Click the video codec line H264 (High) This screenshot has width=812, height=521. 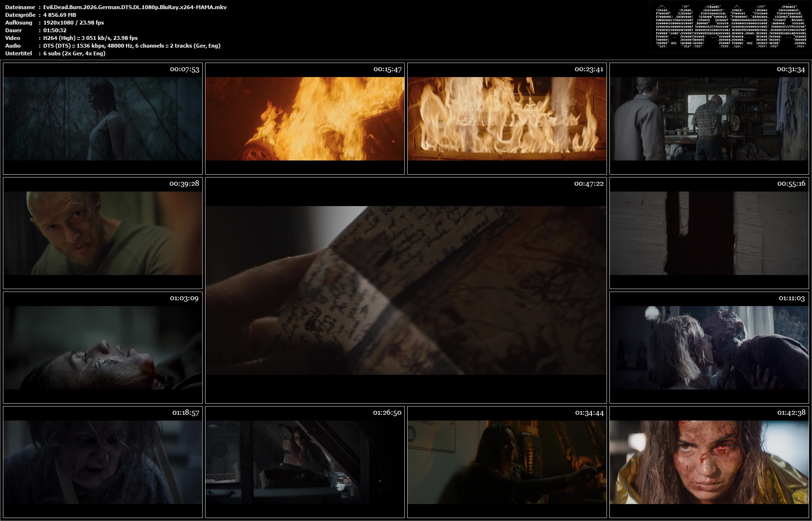90,38
